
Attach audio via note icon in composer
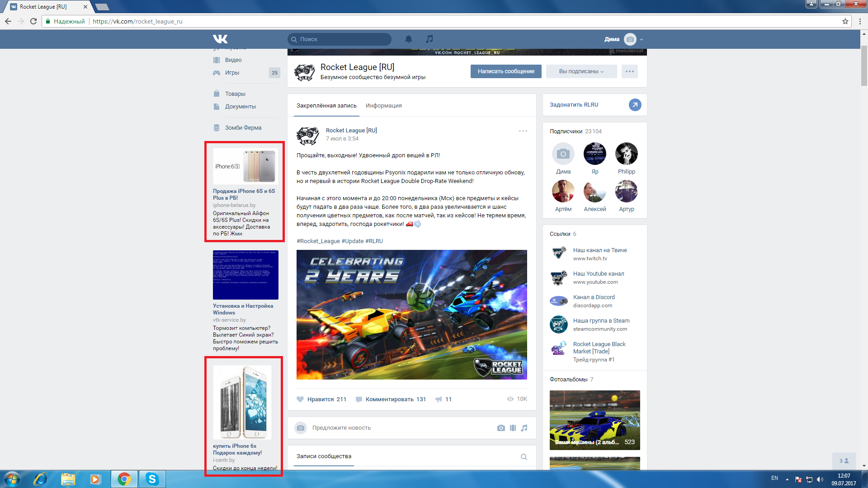coord(524,428)
